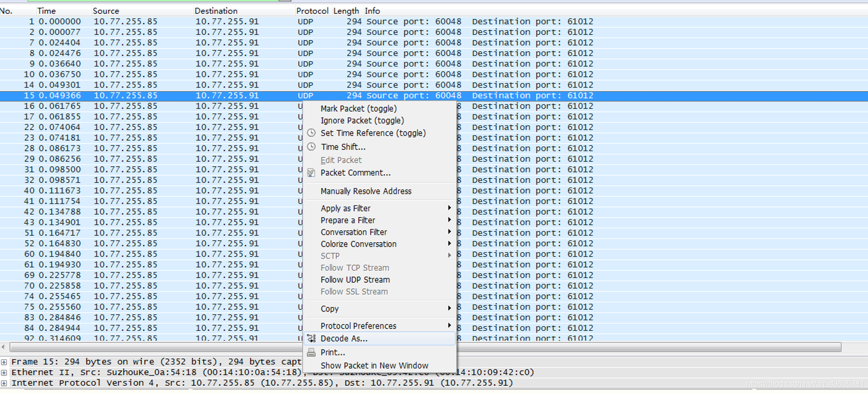Select packet number 69 at 0.225778
The width and height of the screenshot is (868, 393).
[x=150, y=275]
